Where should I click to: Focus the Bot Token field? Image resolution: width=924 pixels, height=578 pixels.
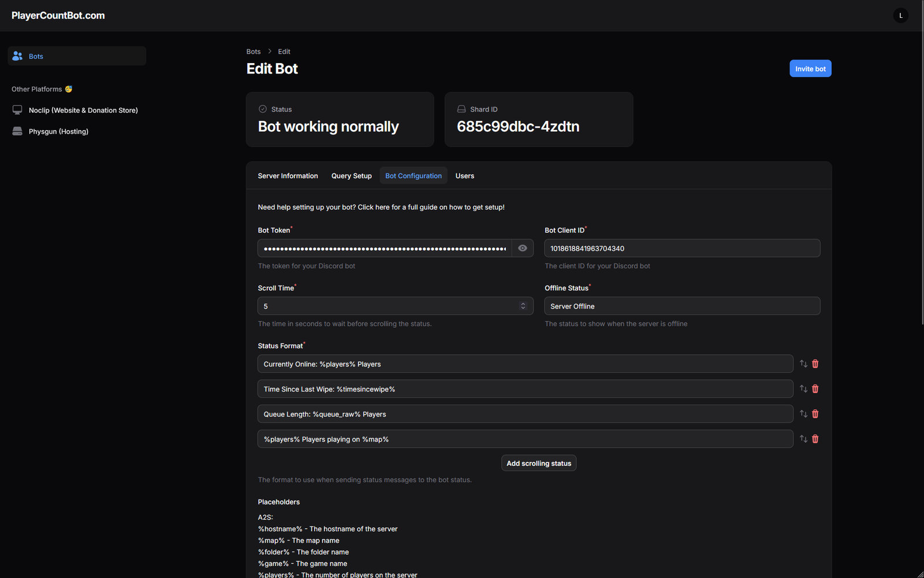click(385, 248)
